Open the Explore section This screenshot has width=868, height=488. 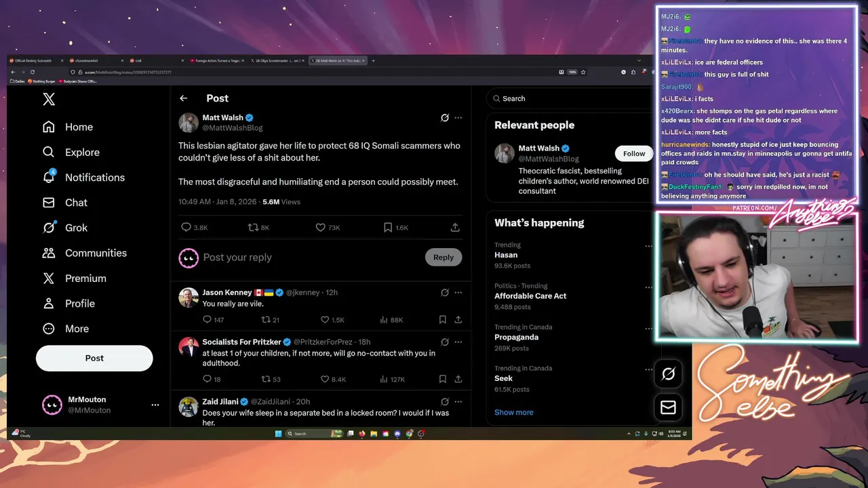point(71,152)
